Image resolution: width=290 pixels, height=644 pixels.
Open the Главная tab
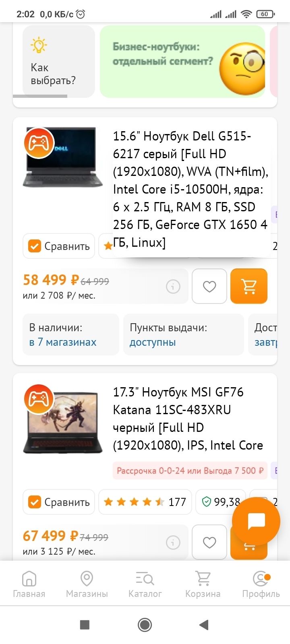click(29, 584)
